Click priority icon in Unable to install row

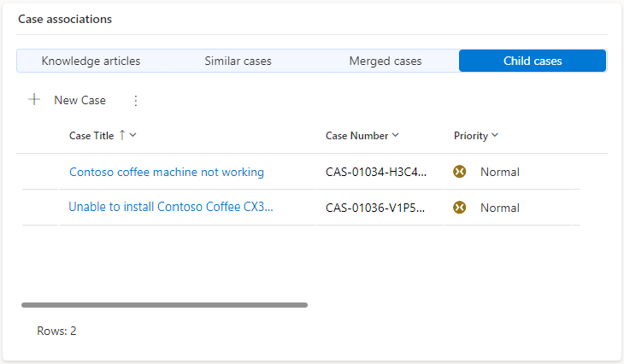[459, 208]
